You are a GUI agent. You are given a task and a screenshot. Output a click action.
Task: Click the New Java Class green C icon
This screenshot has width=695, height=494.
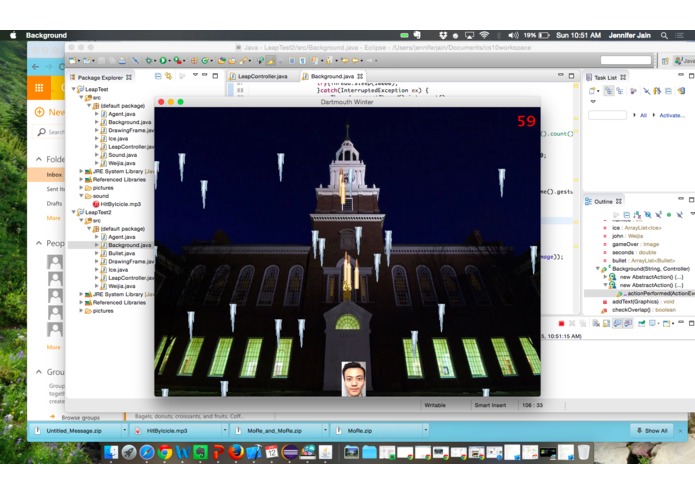pos(204,60)
